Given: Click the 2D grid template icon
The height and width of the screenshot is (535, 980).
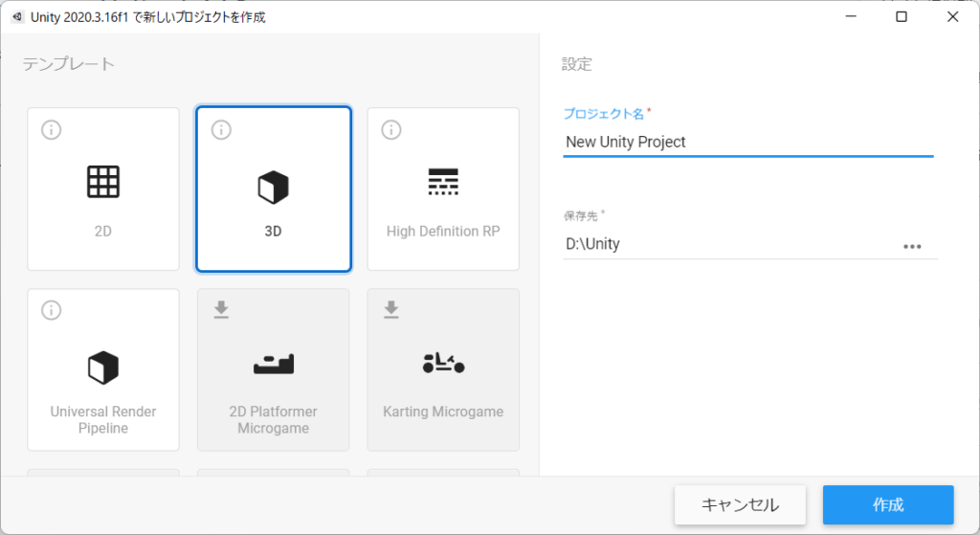Looking at the screenshot, I should (102, 182).
